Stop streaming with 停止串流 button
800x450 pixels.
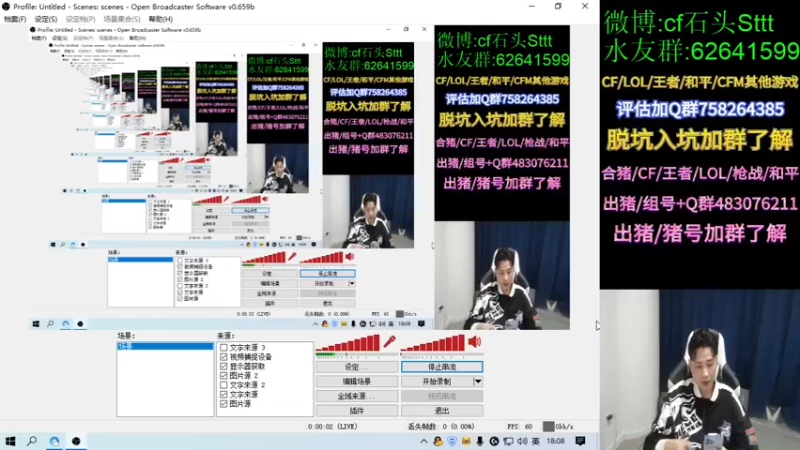(442, 367)
